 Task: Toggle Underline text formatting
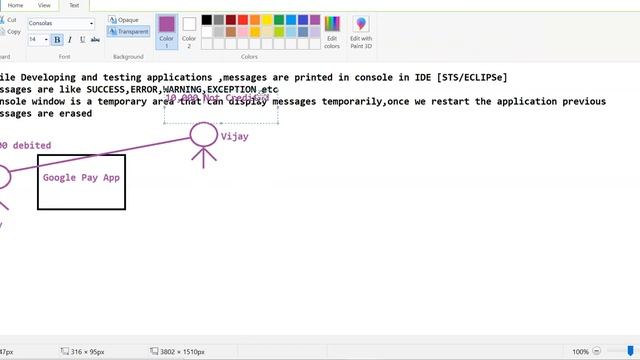click(x=82, y=40)
